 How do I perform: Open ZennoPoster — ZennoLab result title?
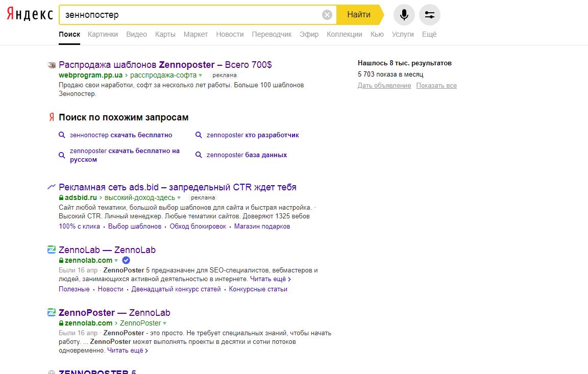(x=114, y=313)
